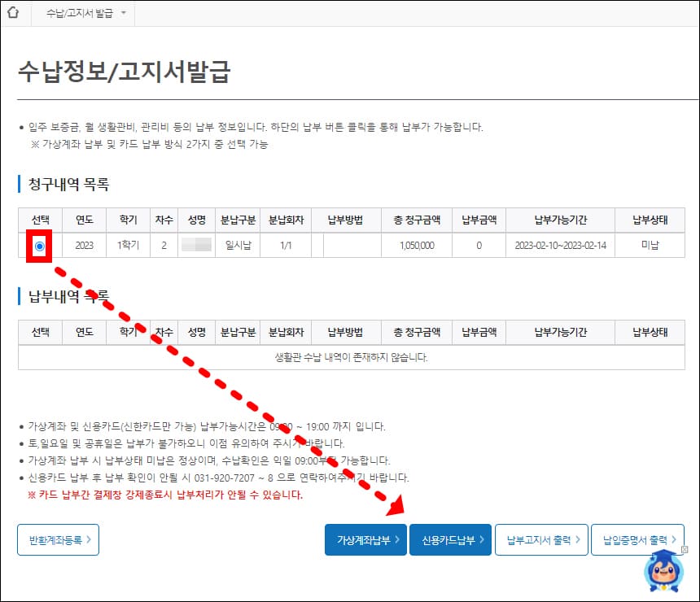Click the 납부가능기간 date range cell

click(x=560, y=246)
